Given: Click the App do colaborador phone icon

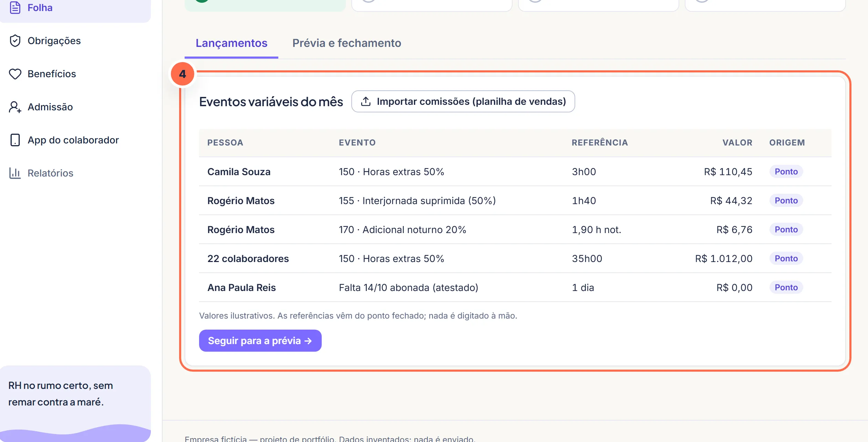Looking at the screenshot, I should click(x=15, y=140).
